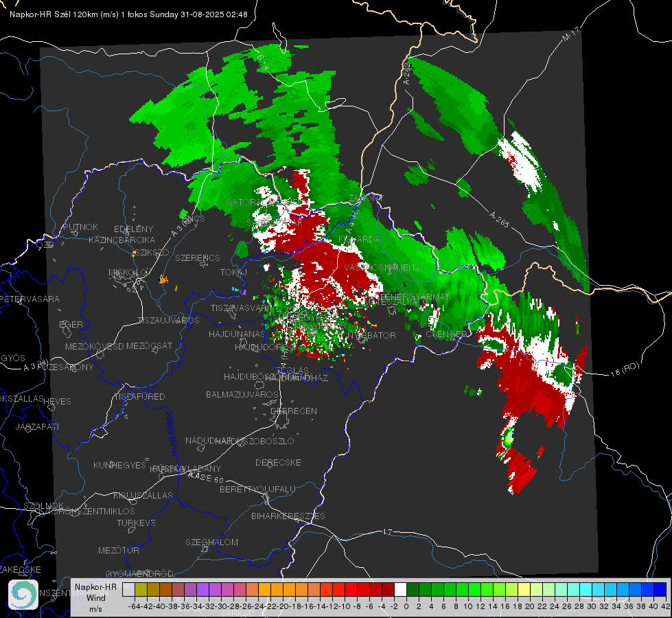Click the SZEGHALOM town label
The image size is (672, 618).
211,542
